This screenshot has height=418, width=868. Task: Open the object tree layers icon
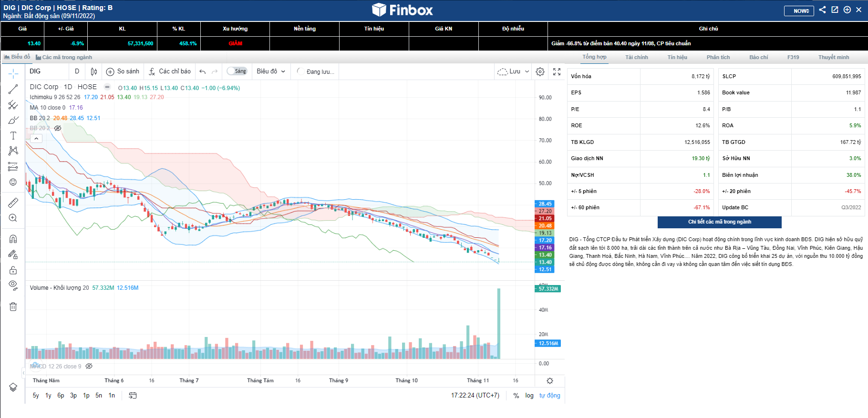click(13, 387)
